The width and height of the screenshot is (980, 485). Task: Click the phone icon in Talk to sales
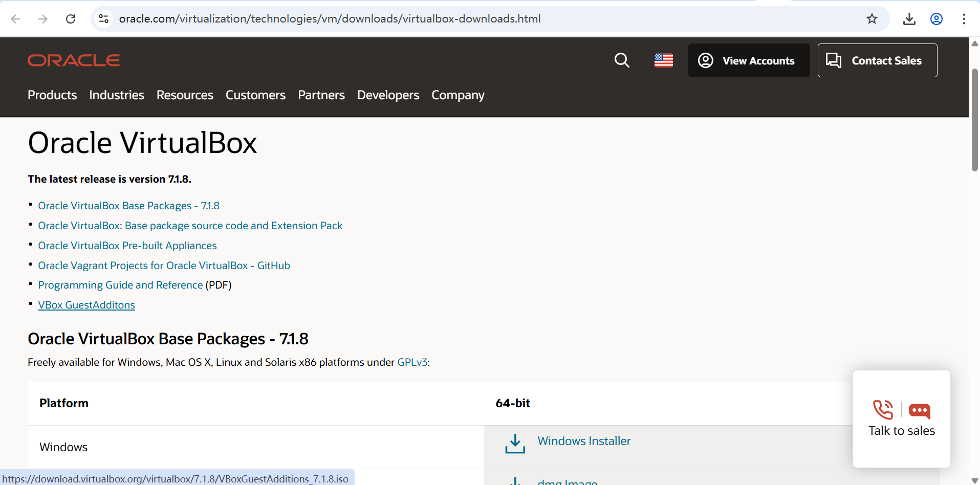(883, 410)
